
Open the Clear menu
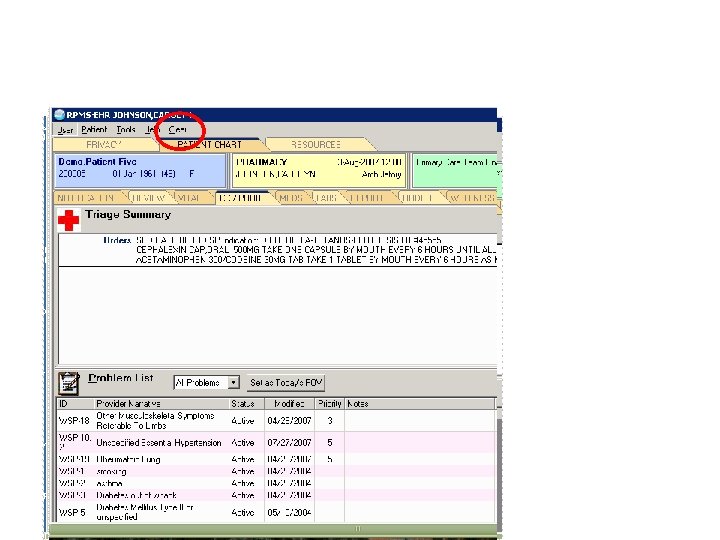coord(177,130)
